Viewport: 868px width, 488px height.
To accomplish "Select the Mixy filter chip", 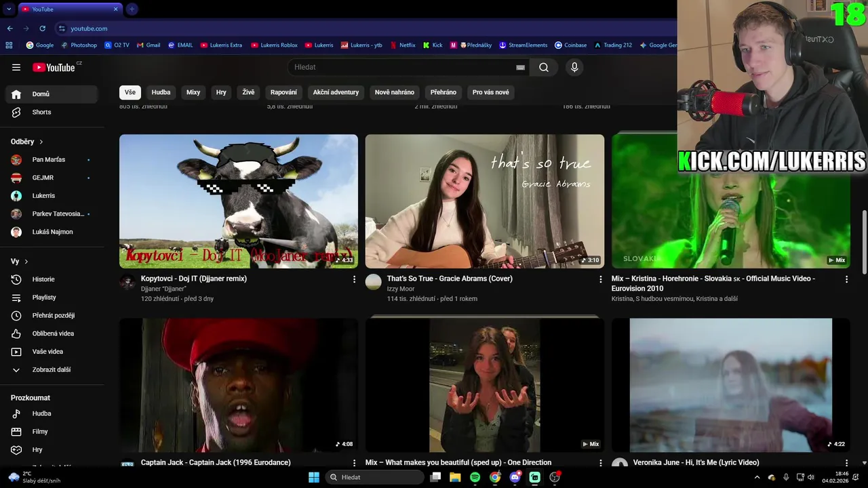I will coord(193,92).
